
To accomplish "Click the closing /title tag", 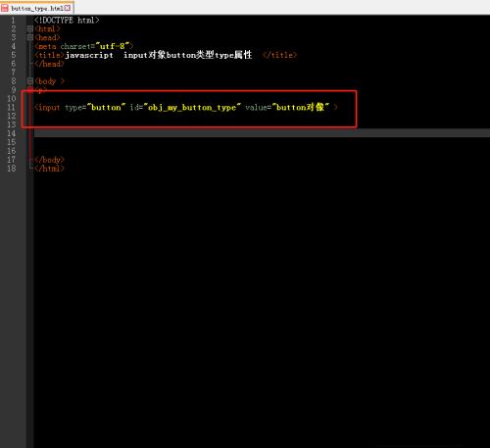I will 280,55.
